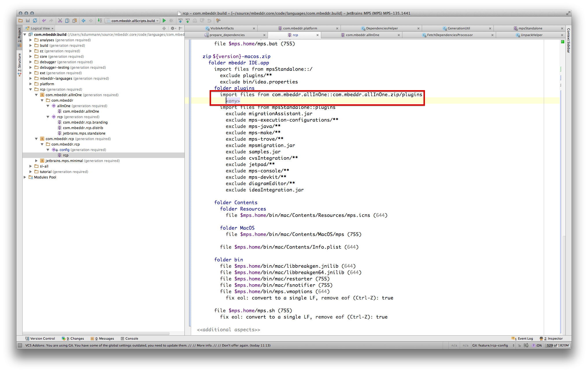
Task: Click the Paste clipboard icon
Action: [x=75, y=21]
